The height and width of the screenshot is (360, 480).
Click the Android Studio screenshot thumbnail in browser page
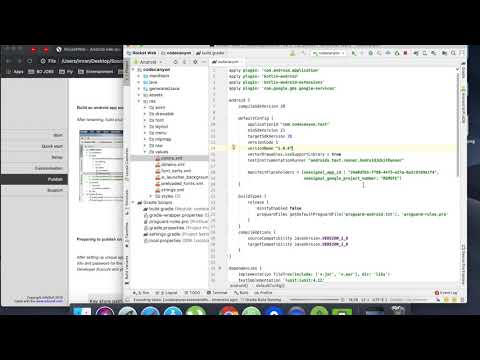101,166
